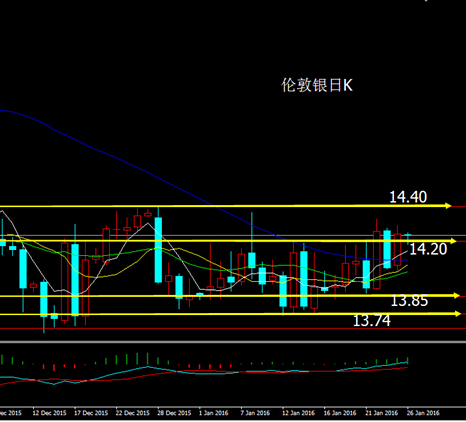Click the 22 Dec 2015 date label
This screenshot has width=466, height=422.
[x=133, y=413]
